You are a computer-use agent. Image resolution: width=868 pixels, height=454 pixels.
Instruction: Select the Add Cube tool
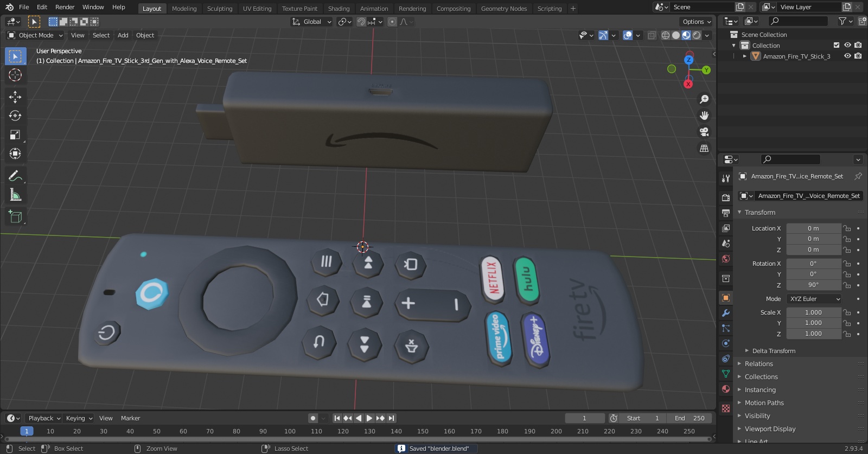coord(15,217)
